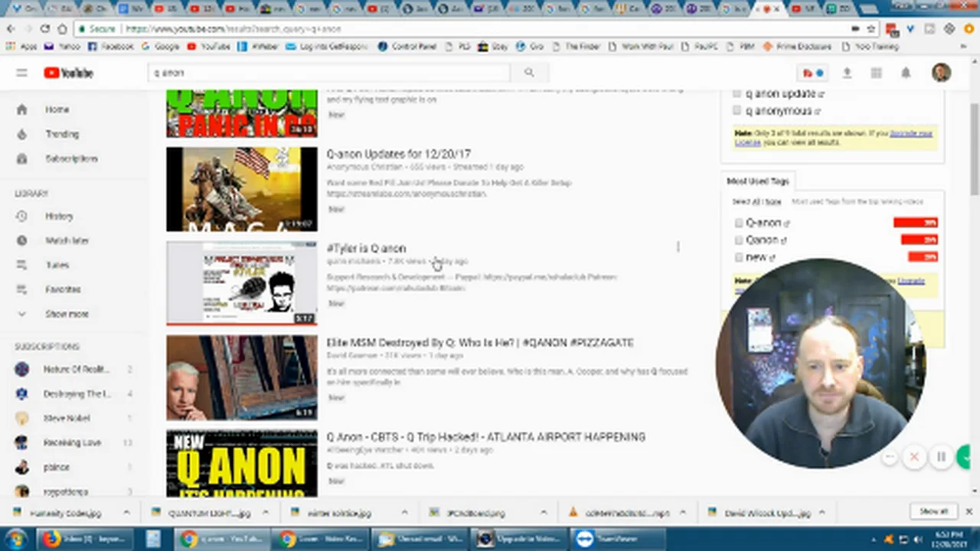Go to Trending in the sidebar
The image size is (980, 551).
pyautogui.click(x=61, y=134)
